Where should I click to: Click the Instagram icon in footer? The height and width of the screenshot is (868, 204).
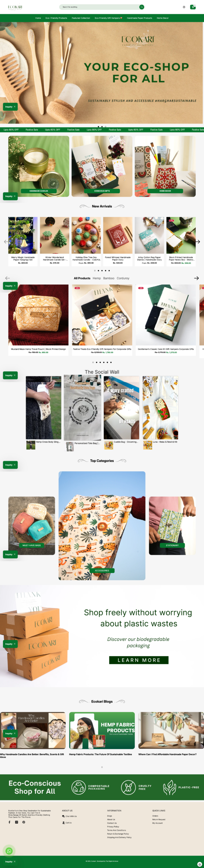click(17, 822)
